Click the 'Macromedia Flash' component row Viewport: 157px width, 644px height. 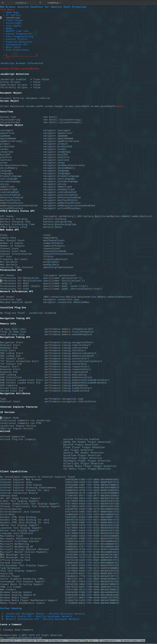[x=59, y=536]
